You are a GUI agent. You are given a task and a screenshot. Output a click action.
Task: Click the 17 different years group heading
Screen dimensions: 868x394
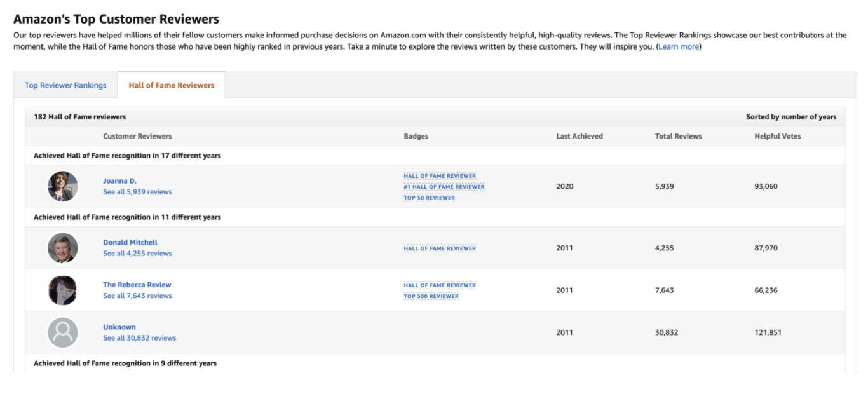(x=128, y=156)
